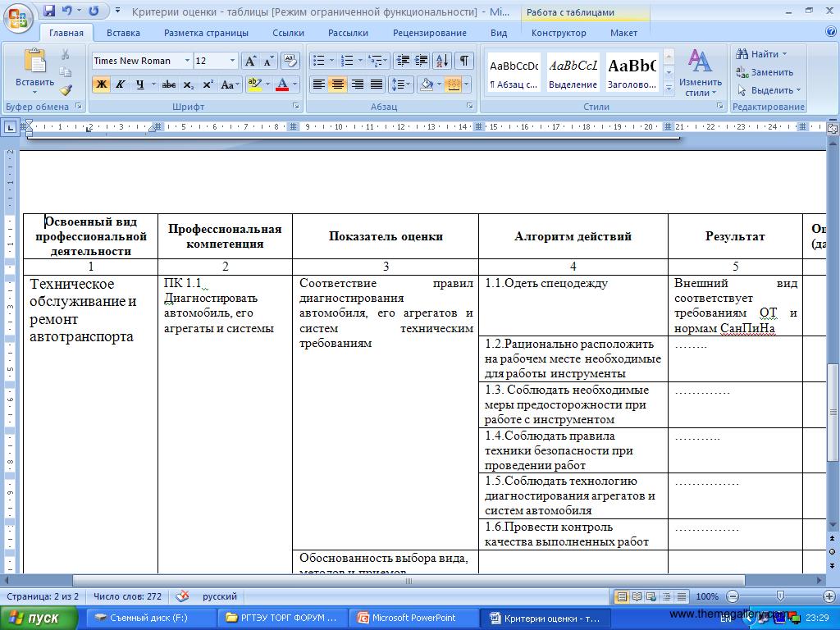The height and width of the screenshot is (630, 840).
Task: Click the Office button
Action: [x=18, y=18]
